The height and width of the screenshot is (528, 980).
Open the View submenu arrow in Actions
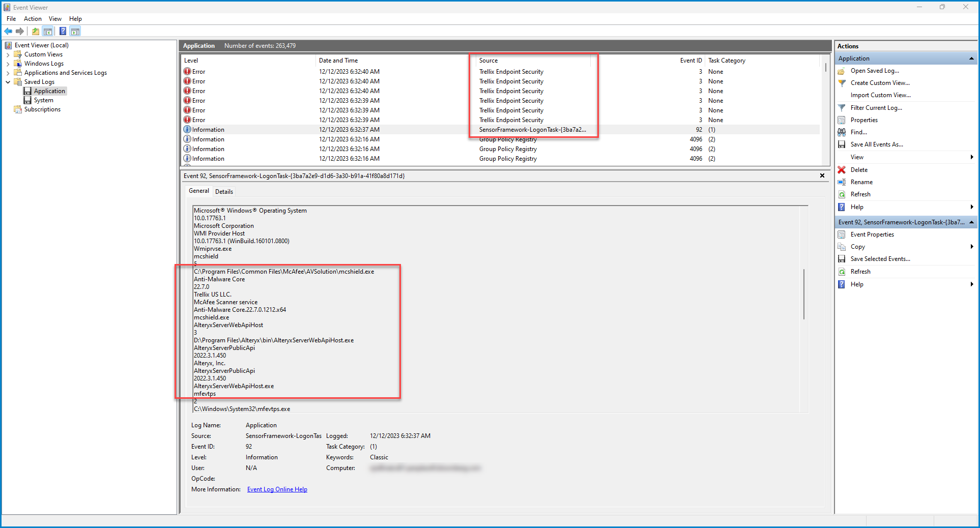pyautogui.click(x=972, y=157)
